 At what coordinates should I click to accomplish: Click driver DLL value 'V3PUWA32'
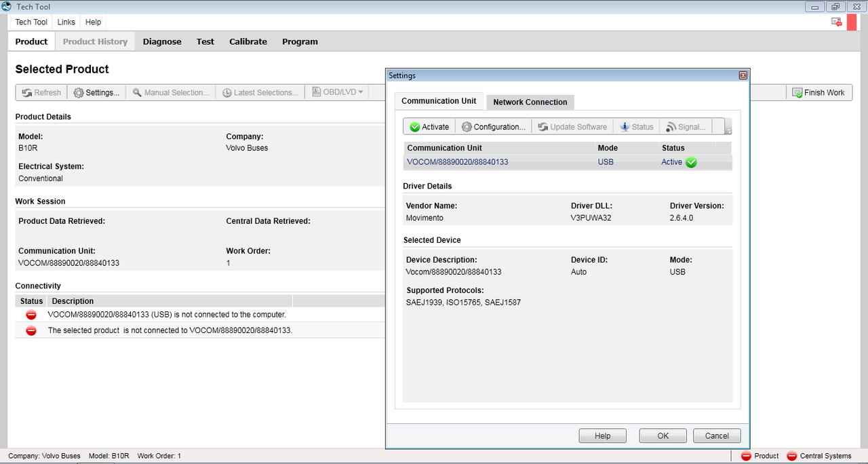pyautogui.click(x=591, y=218)
